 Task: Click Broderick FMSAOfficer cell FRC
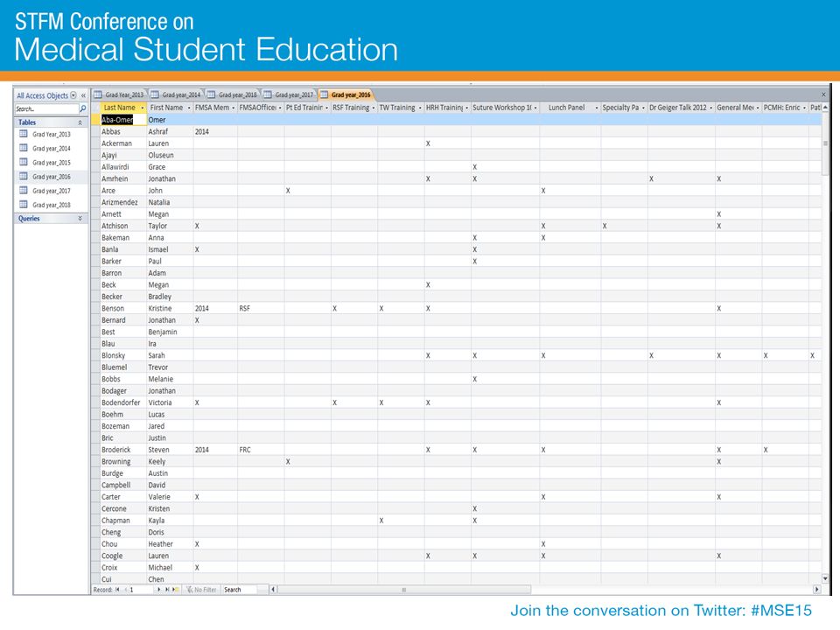261,450
